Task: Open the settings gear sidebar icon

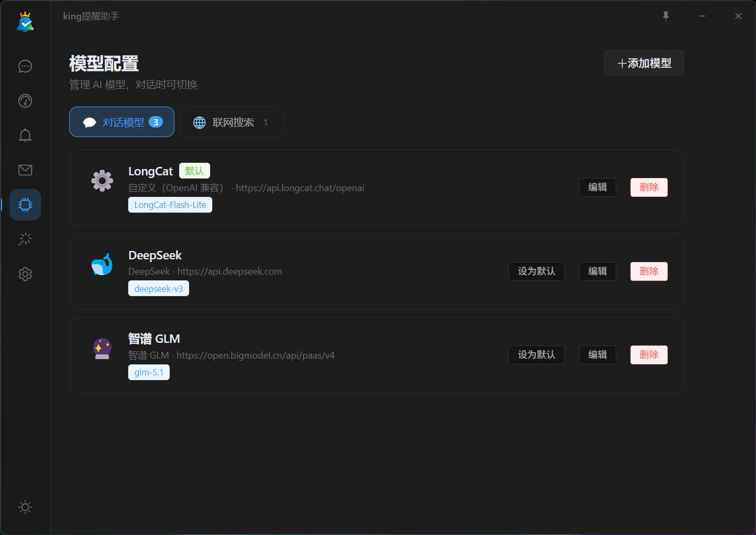Action: [x=25, y=274]
